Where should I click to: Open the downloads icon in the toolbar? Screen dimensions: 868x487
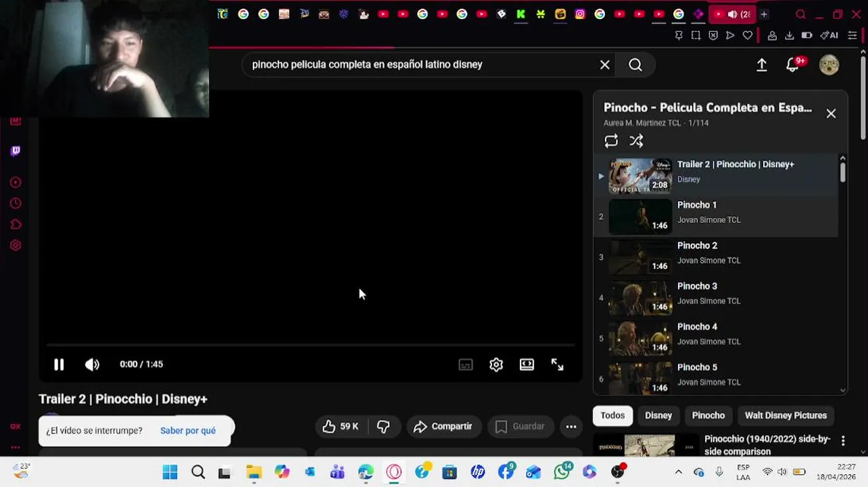click(x=789, y=35)
